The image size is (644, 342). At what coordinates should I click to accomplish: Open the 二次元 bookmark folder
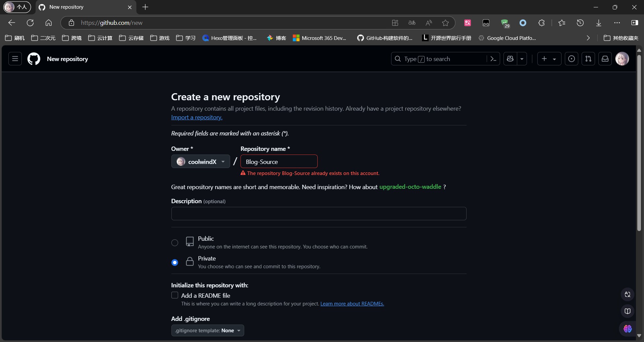click(43, 38)
